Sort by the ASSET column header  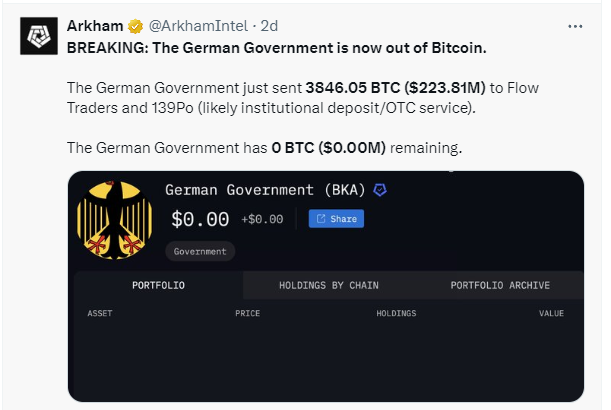click(100, 314)
